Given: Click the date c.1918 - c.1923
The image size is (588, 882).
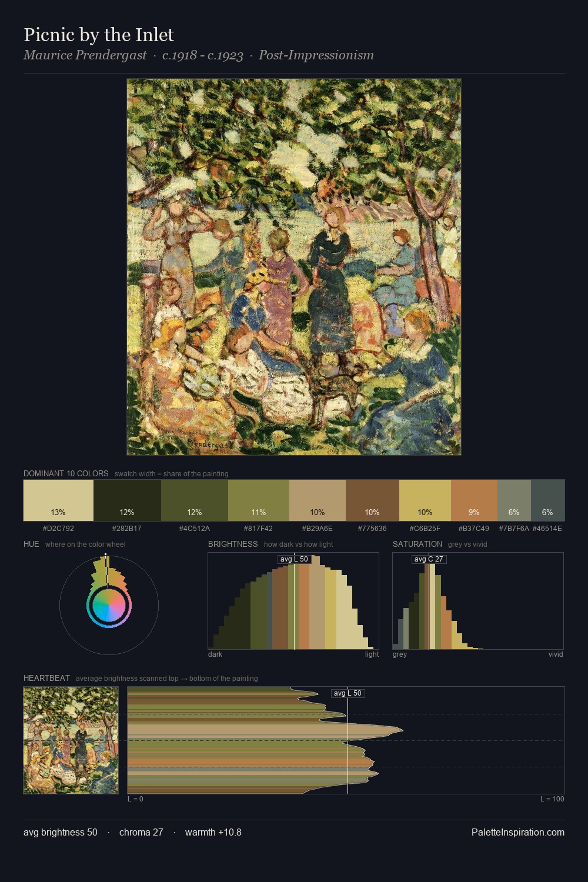Looking at the screenshot, I should [x=203, y=55].
